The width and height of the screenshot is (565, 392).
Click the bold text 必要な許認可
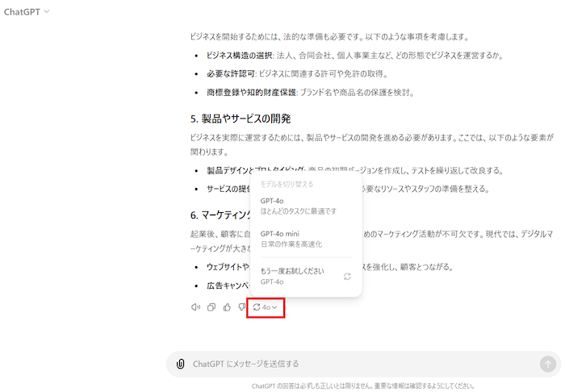tap(228, 73)
